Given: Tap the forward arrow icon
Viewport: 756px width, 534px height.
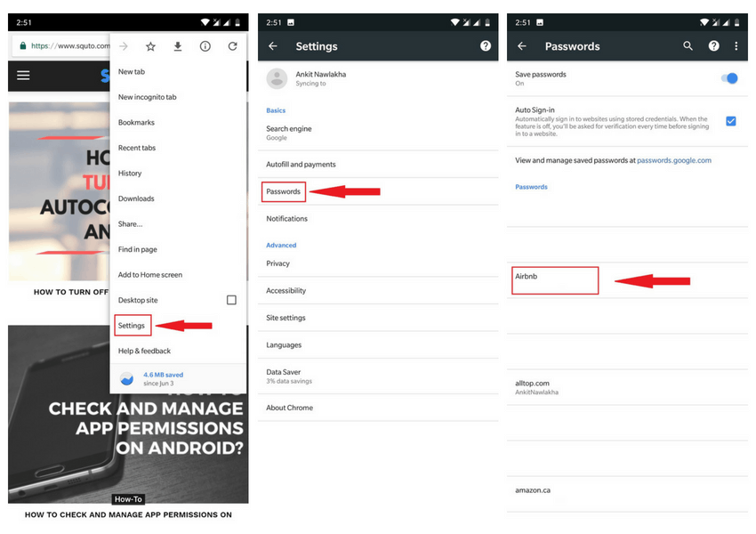Looking at the screenshot, I should click(x=124, y=46).
